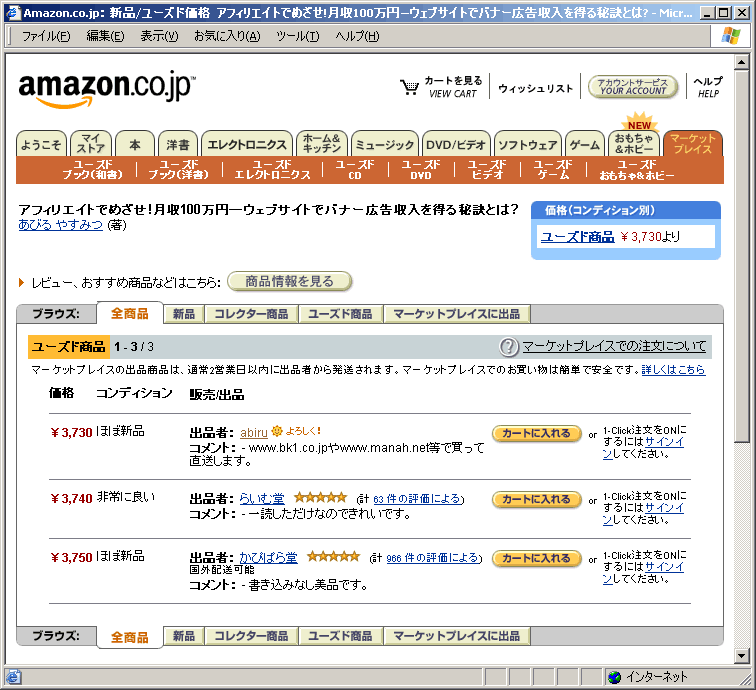Click the Amazon.co.jp logo
756x690 pixels.
coord(106,88)
